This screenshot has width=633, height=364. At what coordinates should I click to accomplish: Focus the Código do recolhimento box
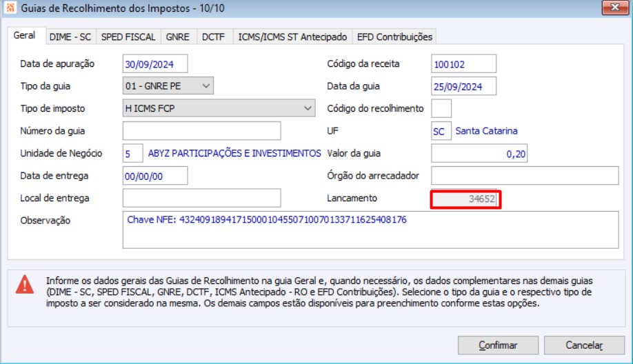pyautogui.click(x=441, y=108)
